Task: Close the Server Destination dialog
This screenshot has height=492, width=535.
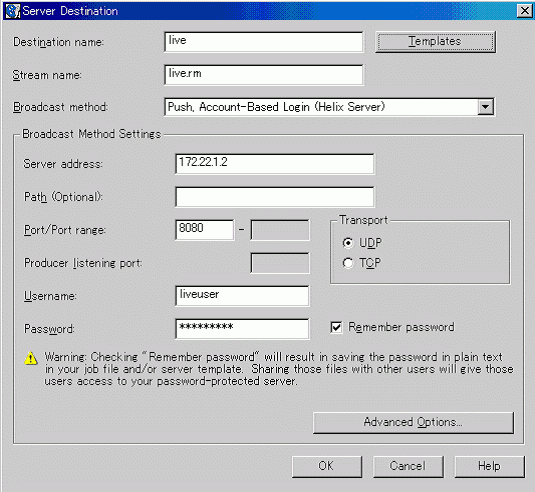Action: pyautogui.click(x=525, y=11)
